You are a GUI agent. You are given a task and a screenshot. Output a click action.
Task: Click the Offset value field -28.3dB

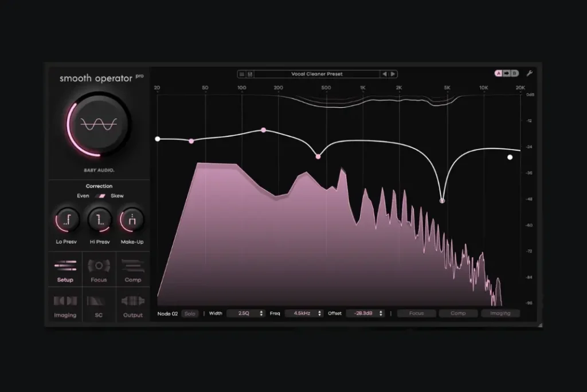(363, 313)
